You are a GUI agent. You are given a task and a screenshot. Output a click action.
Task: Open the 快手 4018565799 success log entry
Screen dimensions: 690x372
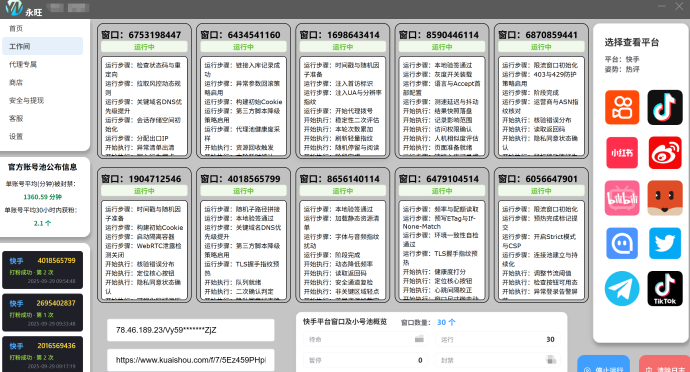point(42,270)
